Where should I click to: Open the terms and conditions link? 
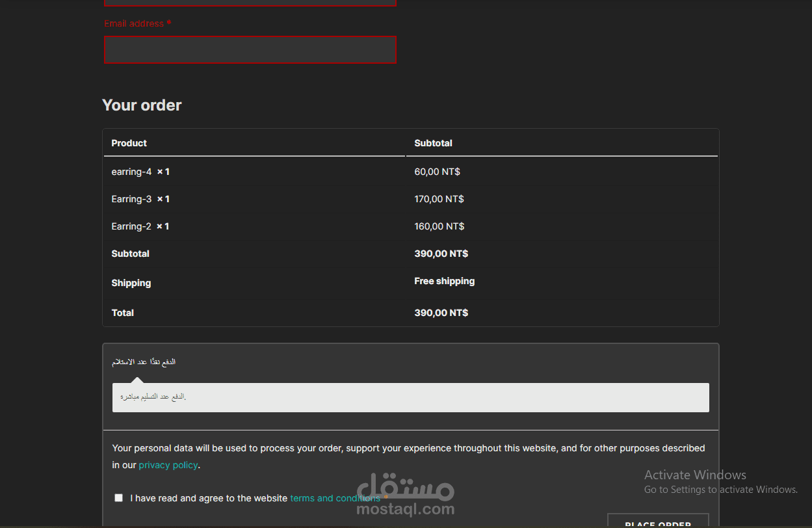[335, 498]
